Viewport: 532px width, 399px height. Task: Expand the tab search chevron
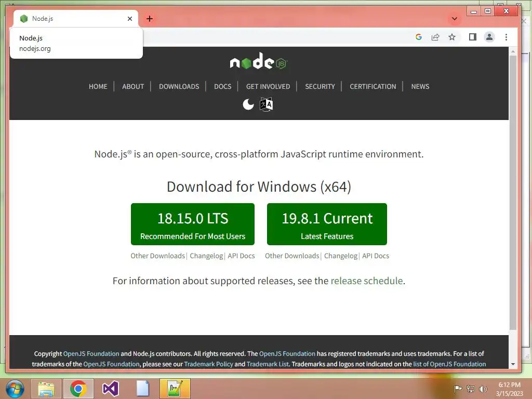[x=455, y=19]
